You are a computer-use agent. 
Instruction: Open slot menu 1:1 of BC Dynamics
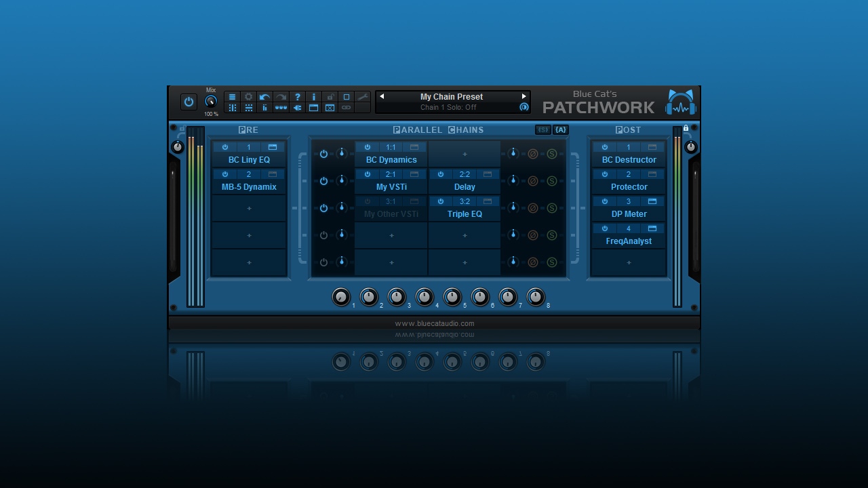[x=391, y=147]
